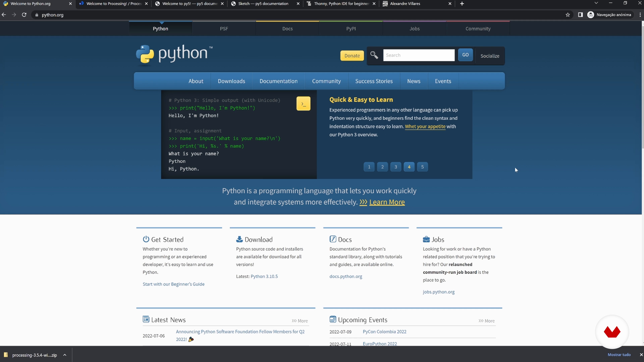Open Start with our Beginner's Guide
The width and height of the screenshot is (644, 362).
(x=174, y=284)
